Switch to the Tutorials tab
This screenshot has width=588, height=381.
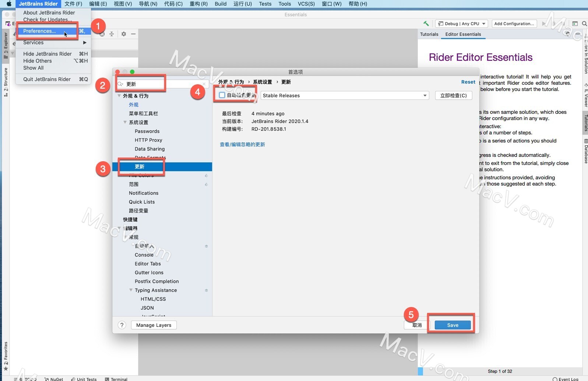[429, 34]
